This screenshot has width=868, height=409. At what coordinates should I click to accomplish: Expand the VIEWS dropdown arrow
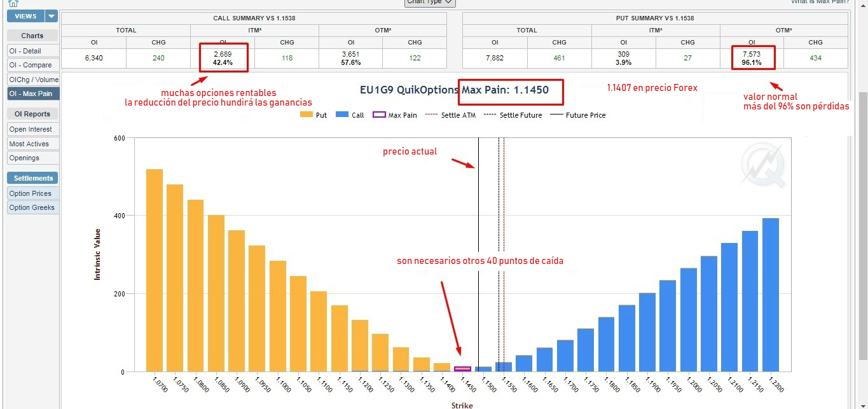coord(52,16)
